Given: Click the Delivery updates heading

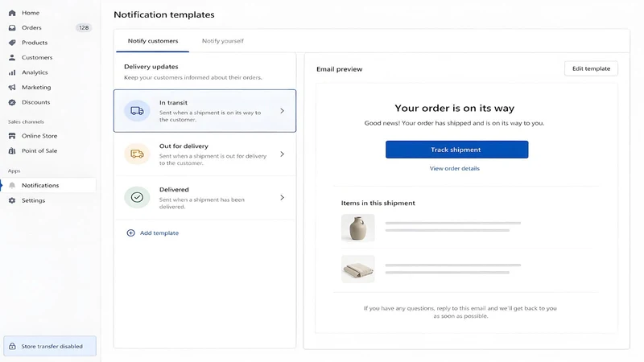Looking at the screenshot, I should point(151,67).
